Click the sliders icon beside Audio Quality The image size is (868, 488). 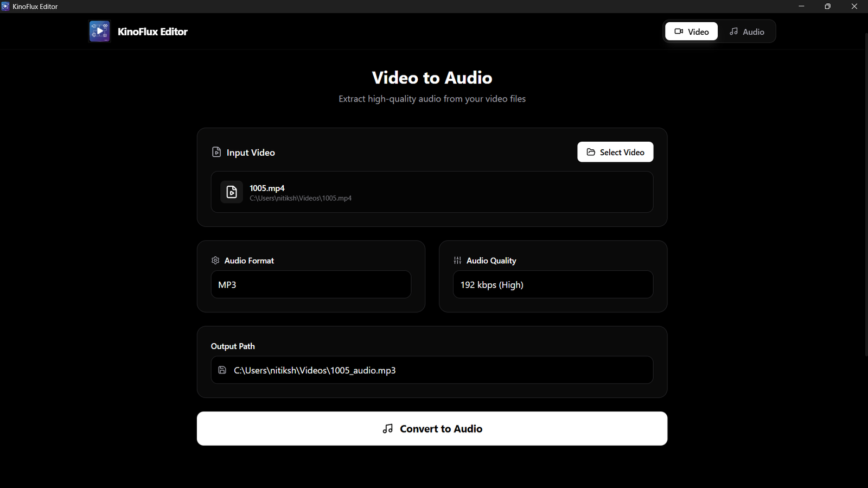pyautogui.click(x=457, y=261)
